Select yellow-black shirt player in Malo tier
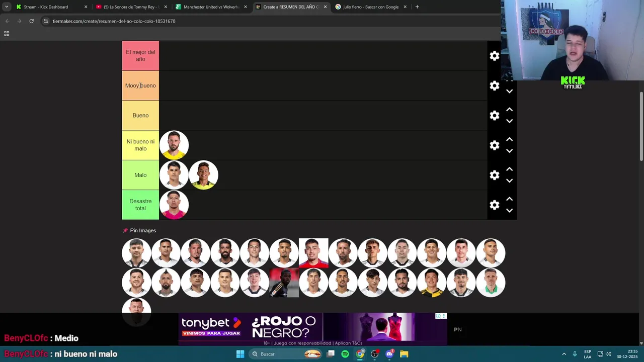 pos(204,175)
